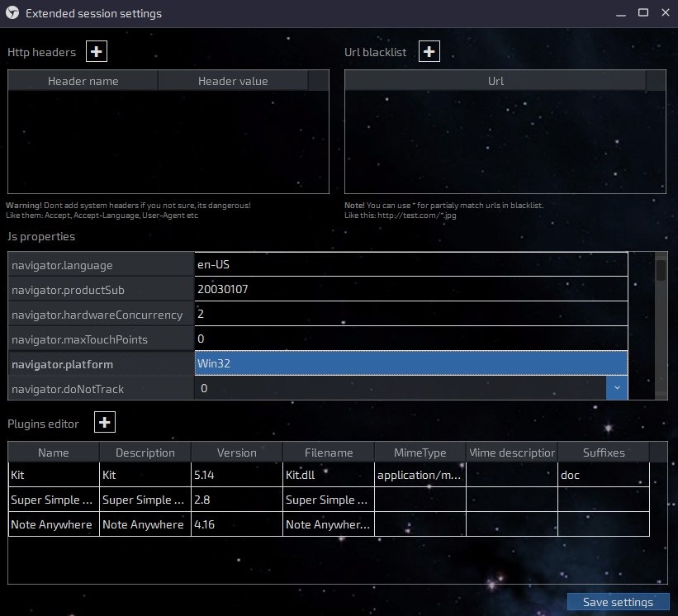Viewport: 678px width, 616px height.
Task: Click the plugins Description column header
Action: 145,453
